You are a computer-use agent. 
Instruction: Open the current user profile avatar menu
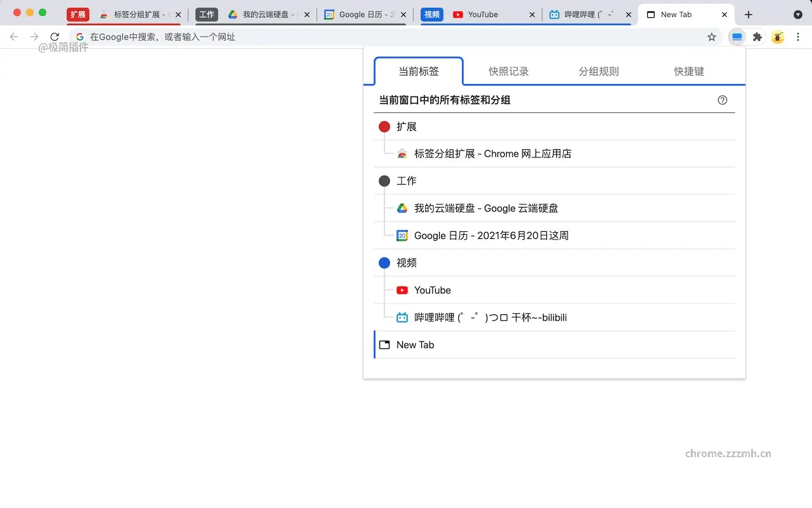778,37
